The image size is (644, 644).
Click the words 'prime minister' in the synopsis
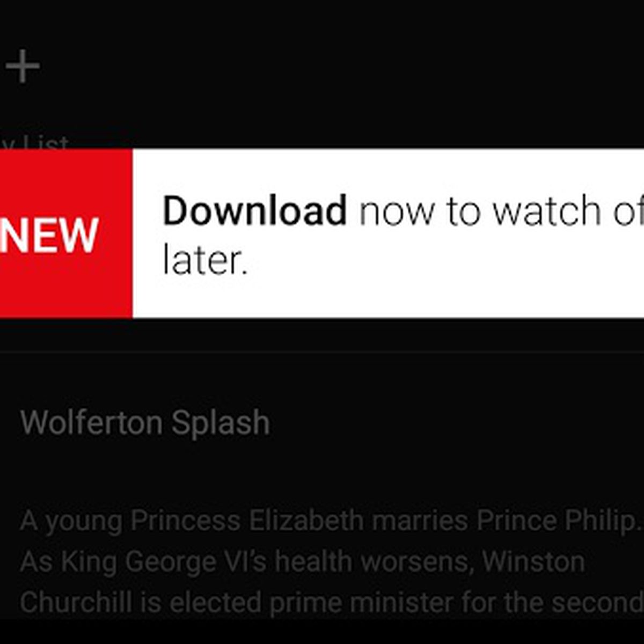pos(361,602)
